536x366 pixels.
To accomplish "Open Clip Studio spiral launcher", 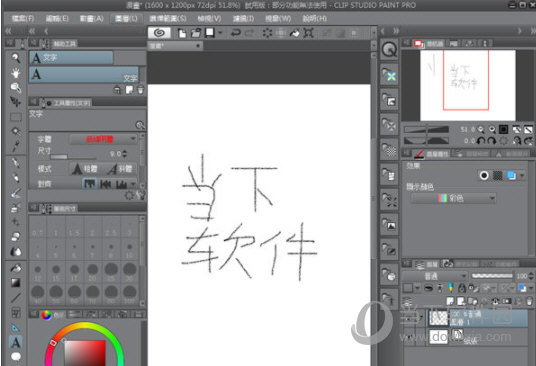I will pyautogui.click(x=159, y=33).
